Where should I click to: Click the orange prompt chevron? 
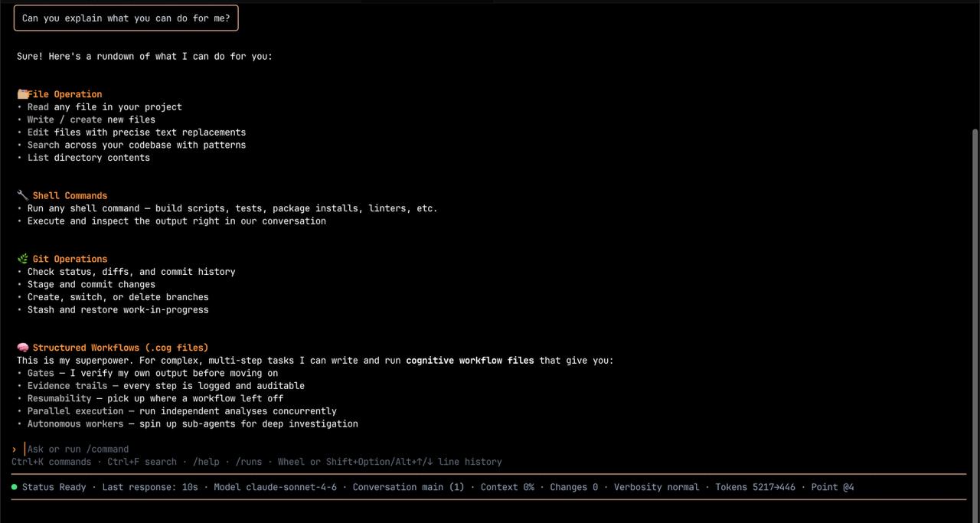coord(15,449)
